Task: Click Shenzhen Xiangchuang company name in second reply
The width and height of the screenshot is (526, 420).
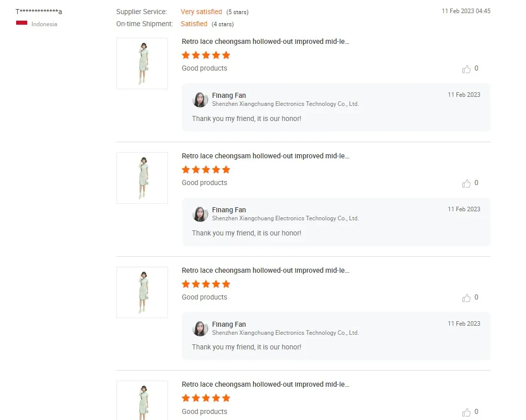Action: [x=285, y=218]
